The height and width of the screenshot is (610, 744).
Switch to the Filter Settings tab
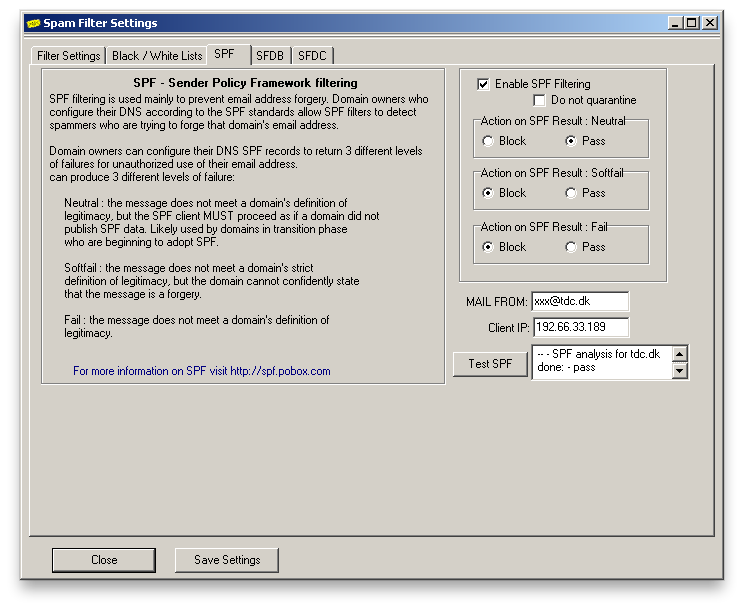tap(68, 56)
